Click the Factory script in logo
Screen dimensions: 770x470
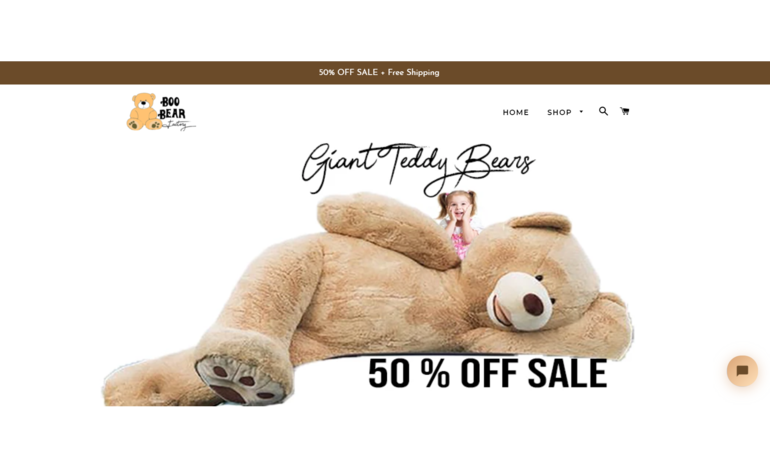[x=179, y=125]
